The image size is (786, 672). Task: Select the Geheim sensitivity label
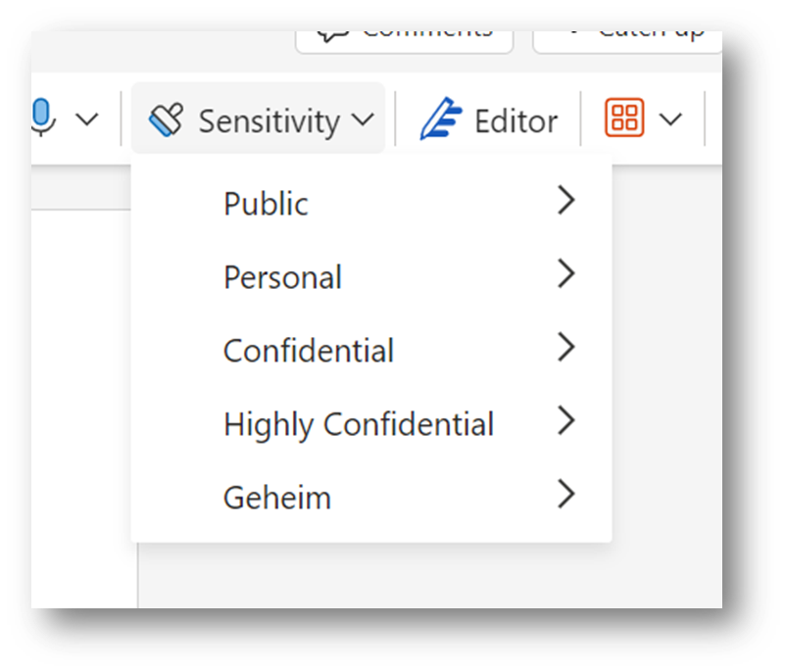pos(277,498)
